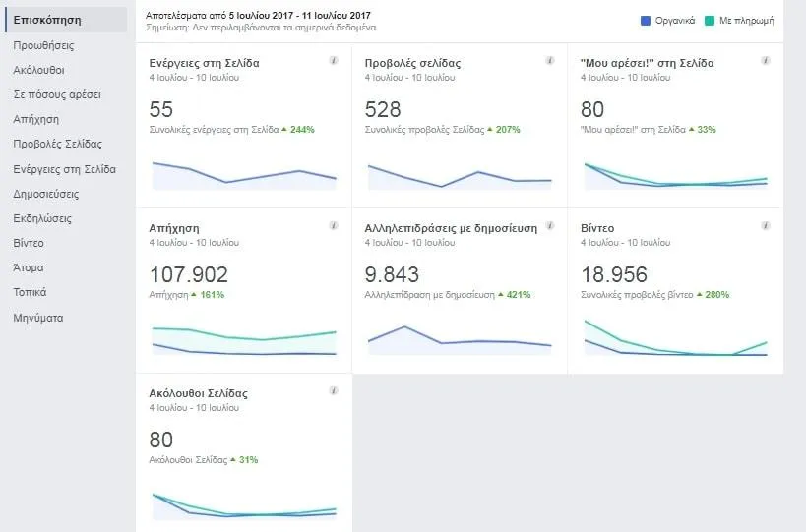Click the value 9.843 post engagements
806x532 pixels.
click(392, 274)
